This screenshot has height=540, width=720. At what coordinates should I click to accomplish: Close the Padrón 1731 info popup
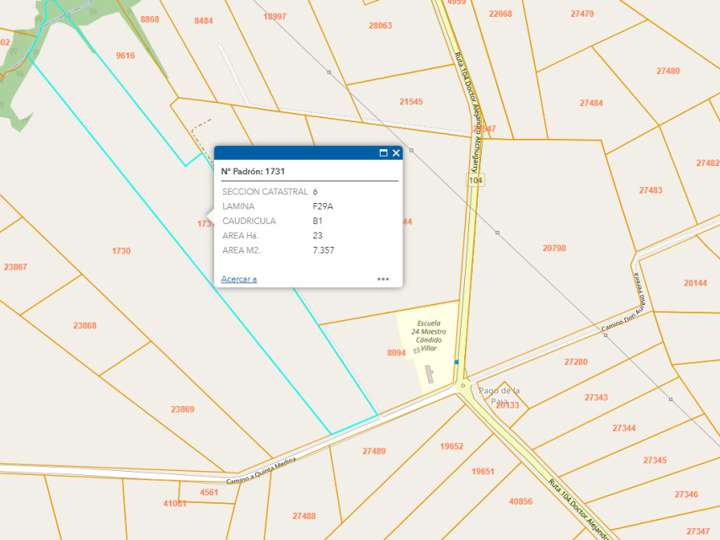tap(396, 153)
